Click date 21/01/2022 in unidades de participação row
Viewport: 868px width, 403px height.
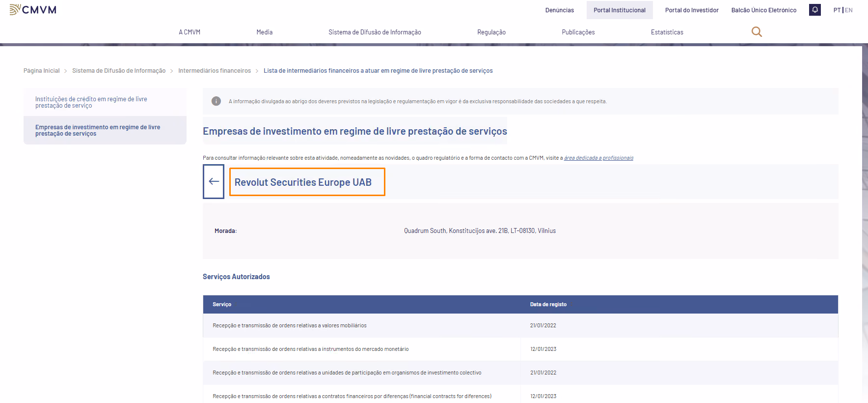coord(543,373)
